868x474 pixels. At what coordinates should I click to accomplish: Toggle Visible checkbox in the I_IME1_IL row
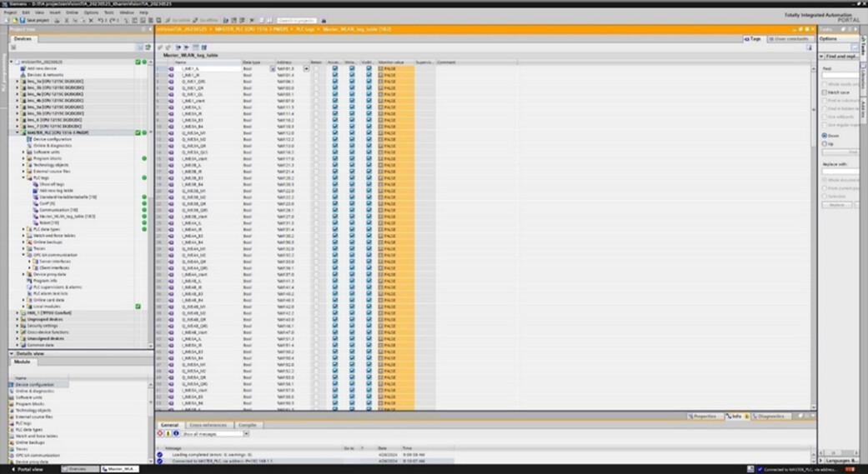369,68
